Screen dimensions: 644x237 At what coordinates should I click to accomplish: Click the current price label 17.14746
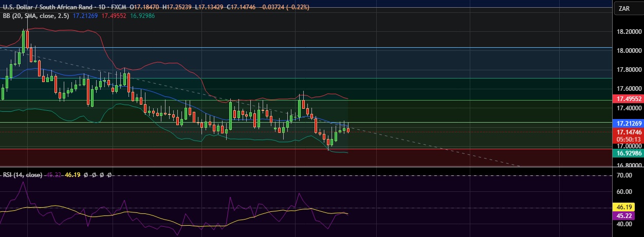(628, 132)
